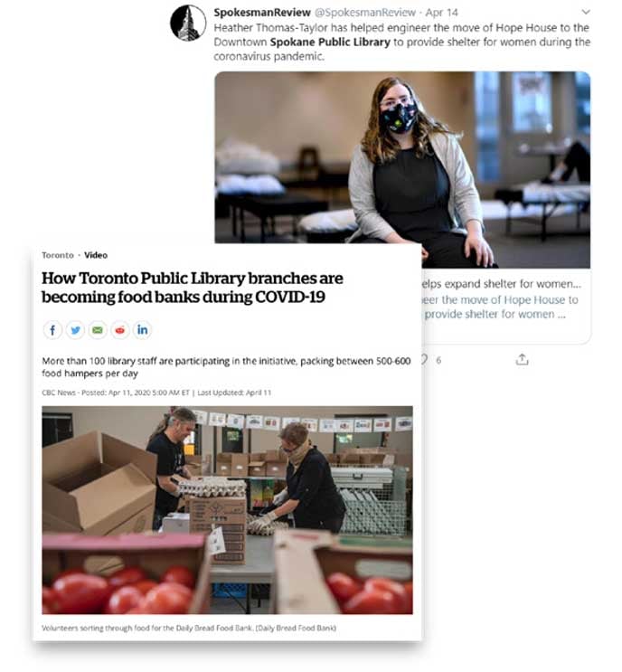Share article via Reddit icon
The height and width of the screenshot is (672, 622).
(120, 330)
